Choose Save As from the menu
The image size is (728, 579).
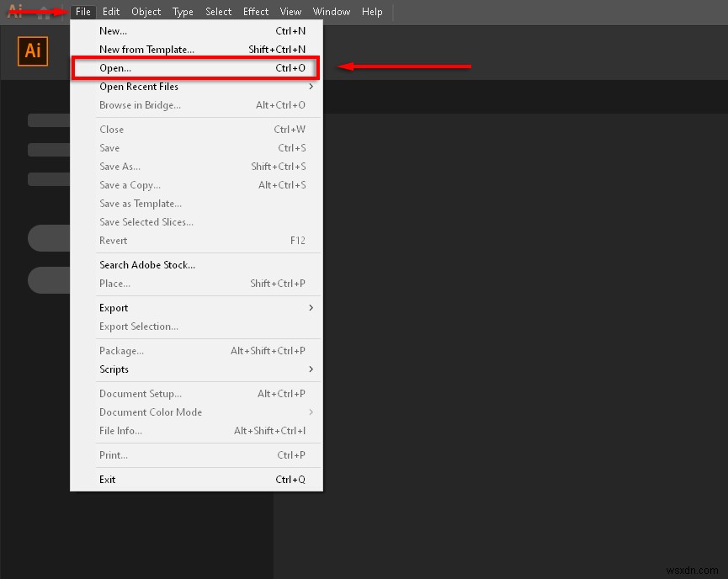point(119,166)
